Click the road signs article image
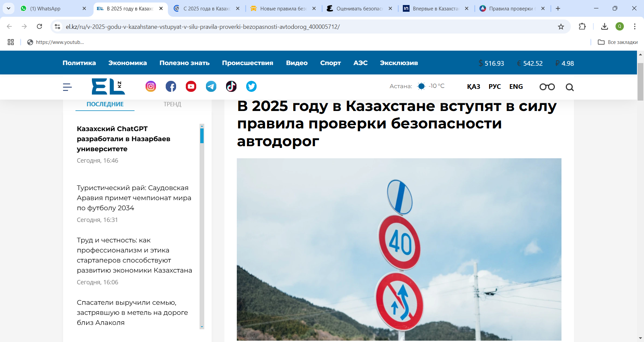 (399, 249)
